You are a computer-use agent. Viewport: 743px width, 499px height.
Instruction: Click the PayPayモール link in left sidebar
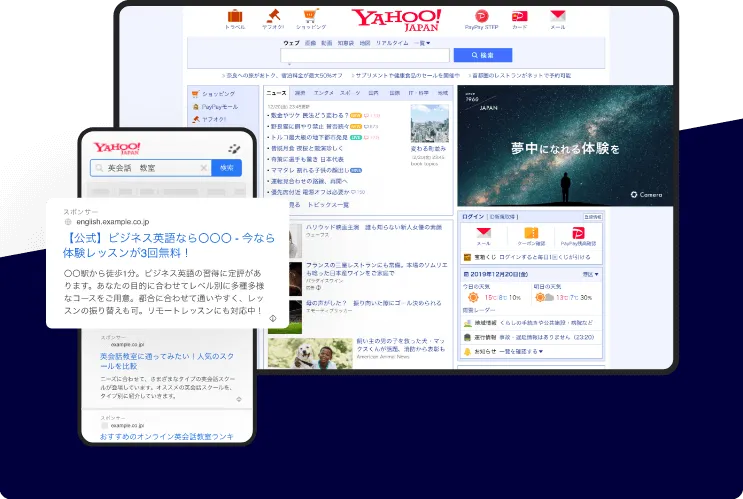pos(218,105)
